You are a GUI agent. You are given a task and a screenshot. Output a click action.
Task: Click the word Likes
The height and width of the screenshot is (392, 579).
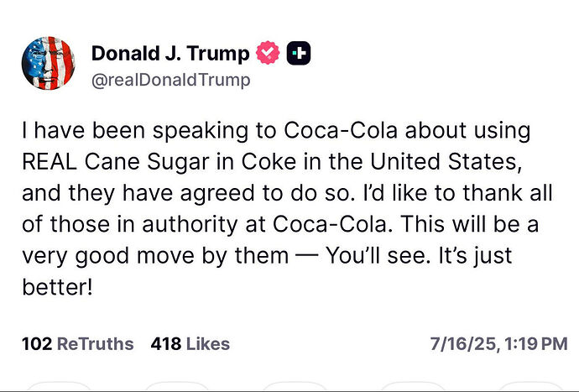tap(208, 343)
